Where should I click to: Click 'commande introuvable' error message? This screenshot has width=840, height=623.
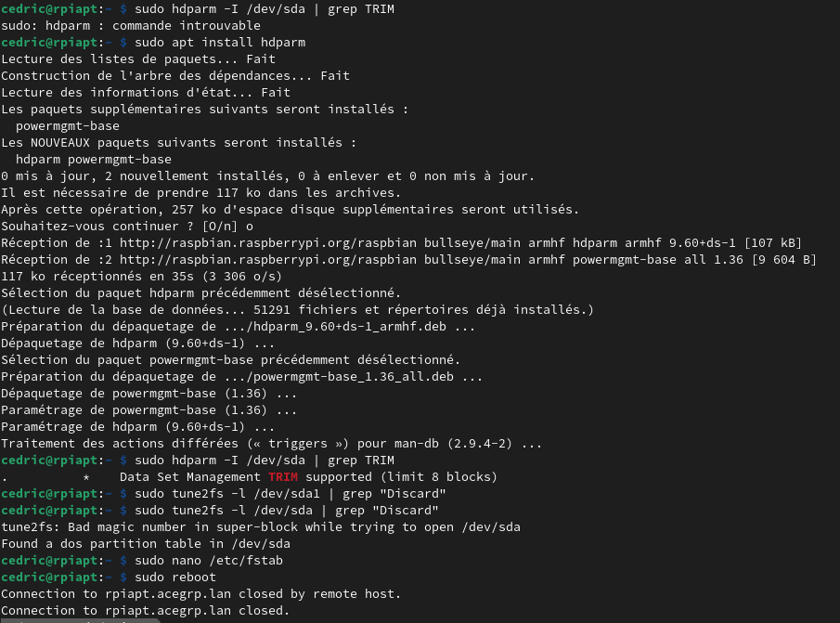187,26
